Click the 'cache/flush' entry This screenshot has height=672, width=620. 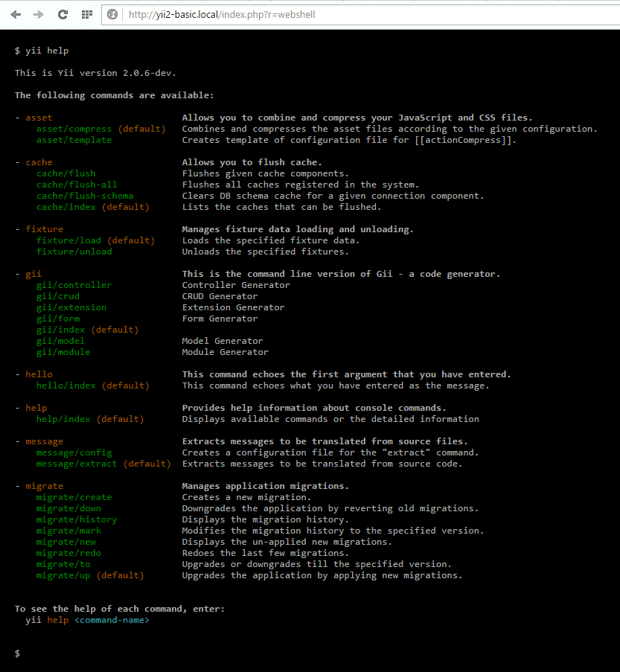66,173
